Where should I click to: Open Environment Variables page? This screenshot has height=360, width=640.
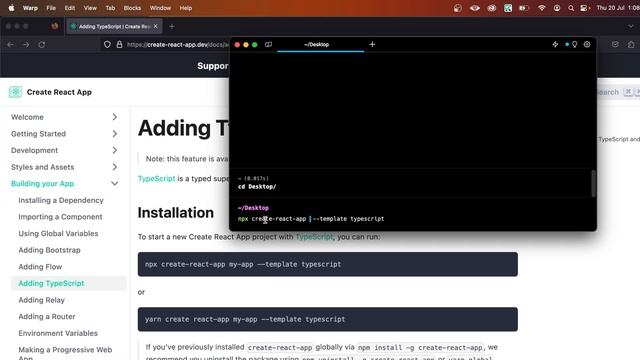[58, 333]
